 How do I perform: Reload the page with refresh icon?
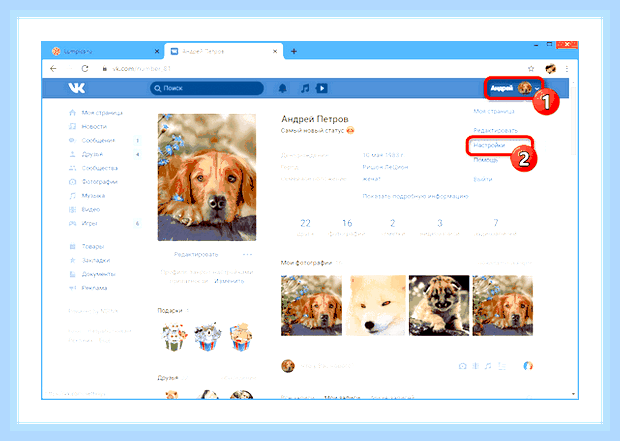pyautogui.click(x=85, y=69)
